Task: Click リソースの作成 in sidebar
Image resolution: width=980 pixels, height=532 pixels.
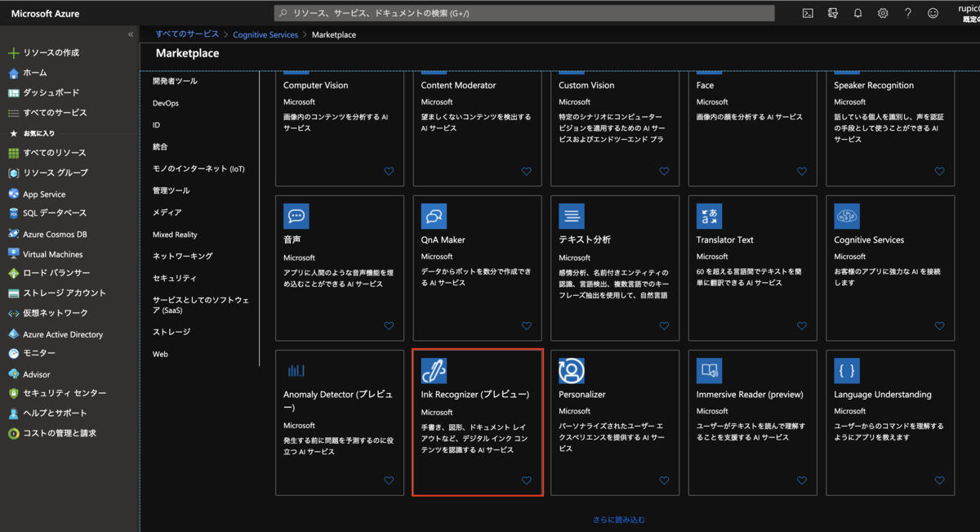Action: [51, 52]
